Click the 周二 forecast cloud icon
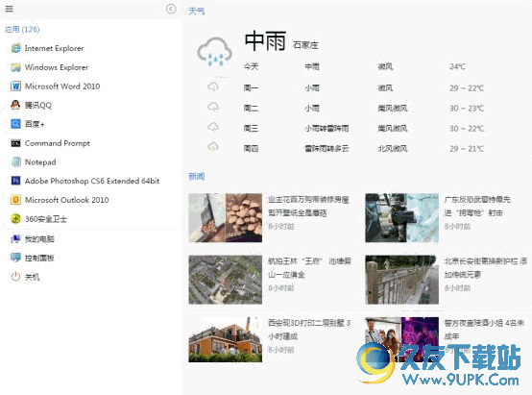This screenshot has height=395, width=532. (x=213, y=108)
